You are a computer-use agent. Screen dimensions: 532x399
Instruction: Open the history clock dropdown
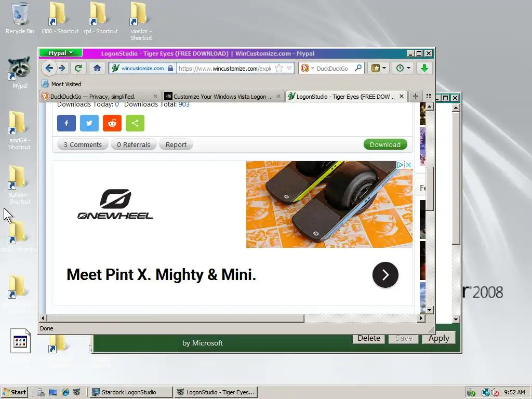click(x=403, y=68)
